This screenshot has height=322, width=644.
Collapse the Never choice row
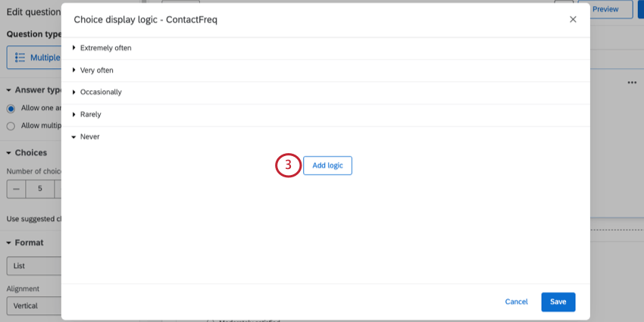[74, 137]
